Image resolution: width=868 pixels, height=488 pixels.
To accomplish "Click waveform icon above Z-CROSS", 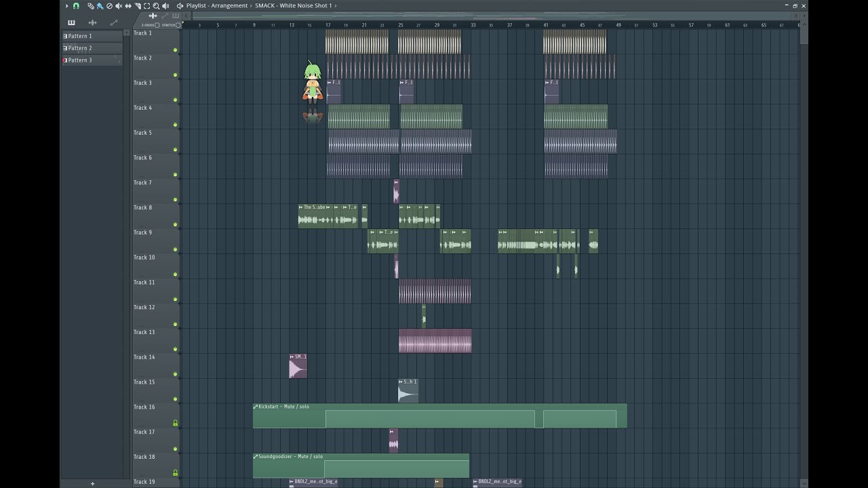I will 153,16.
